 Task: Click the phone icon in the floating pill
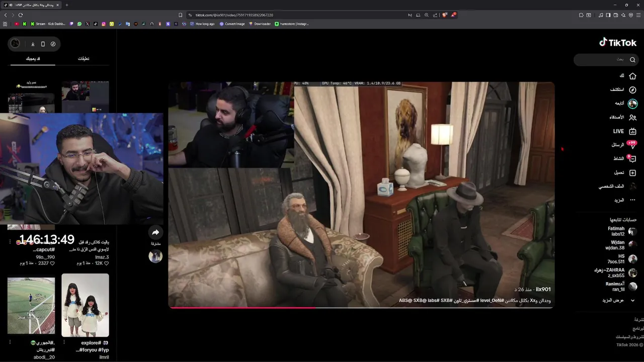[x=43, y=44]
